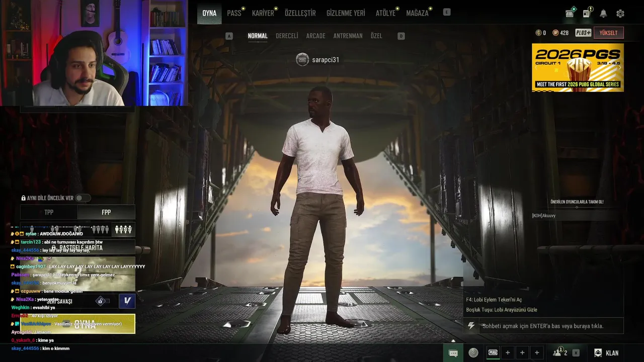Click the KLAN button label
Image resolution: width=644 pixels, height=362 pixels.
pos(612,353)
